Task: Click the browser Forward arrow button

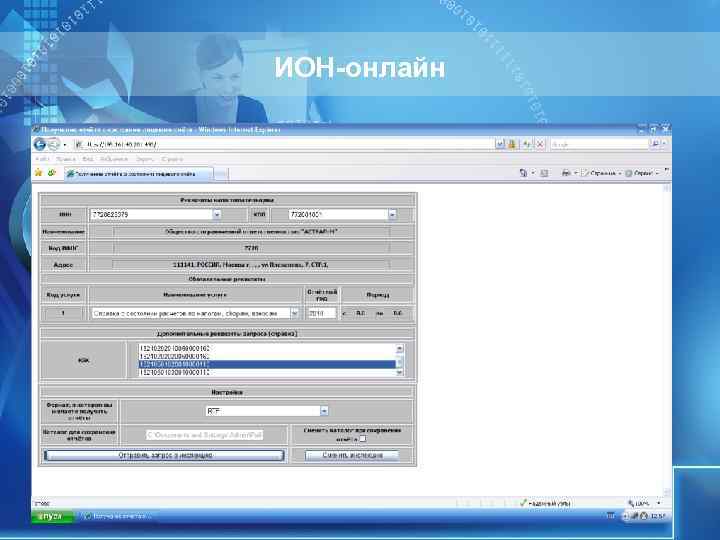Action: pos(54,145)
